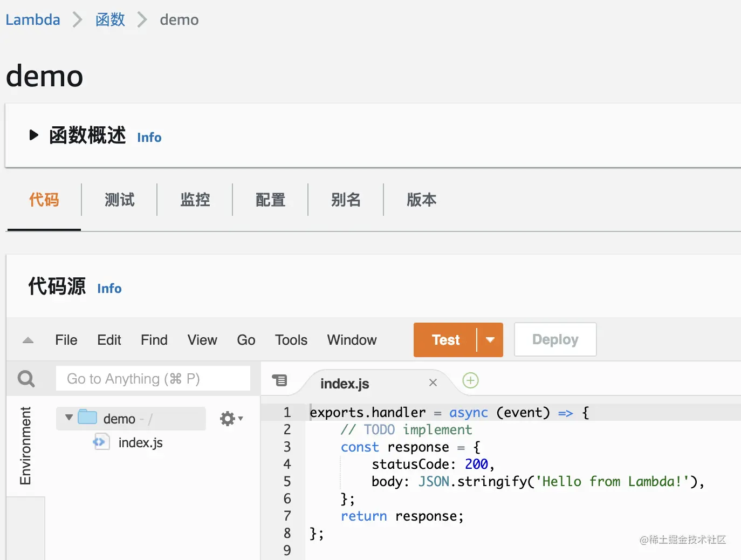
Task: Open the environment gear settings menu
Action: 231,419
